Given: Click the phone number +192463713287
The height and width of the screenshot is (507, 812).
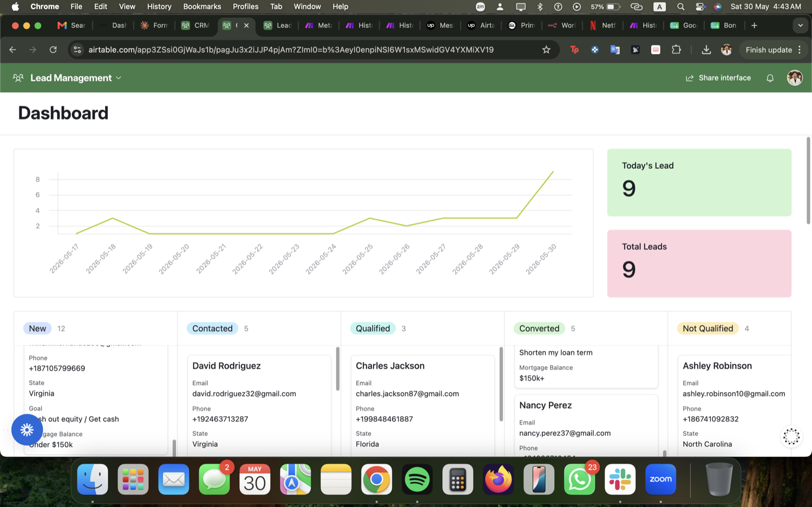Looking at the screenshot, I should (x=220, y=419).
